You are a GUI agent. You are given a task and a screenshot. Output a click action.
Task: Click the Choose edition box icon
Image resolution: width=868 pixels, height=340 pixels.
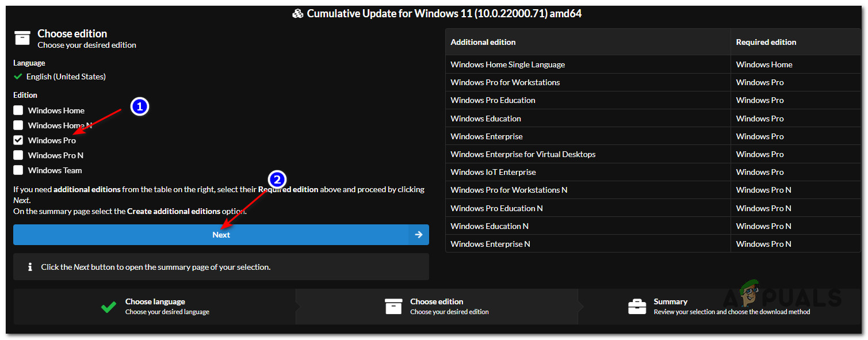point(22,37)
